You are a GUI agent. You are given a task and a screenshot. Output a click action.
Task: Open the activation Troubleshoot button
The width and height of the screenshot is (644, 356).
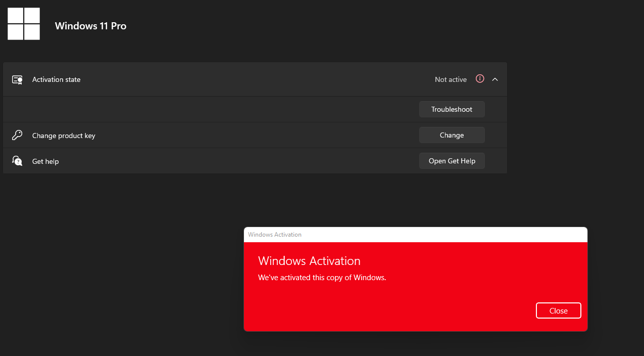(452, 109)
